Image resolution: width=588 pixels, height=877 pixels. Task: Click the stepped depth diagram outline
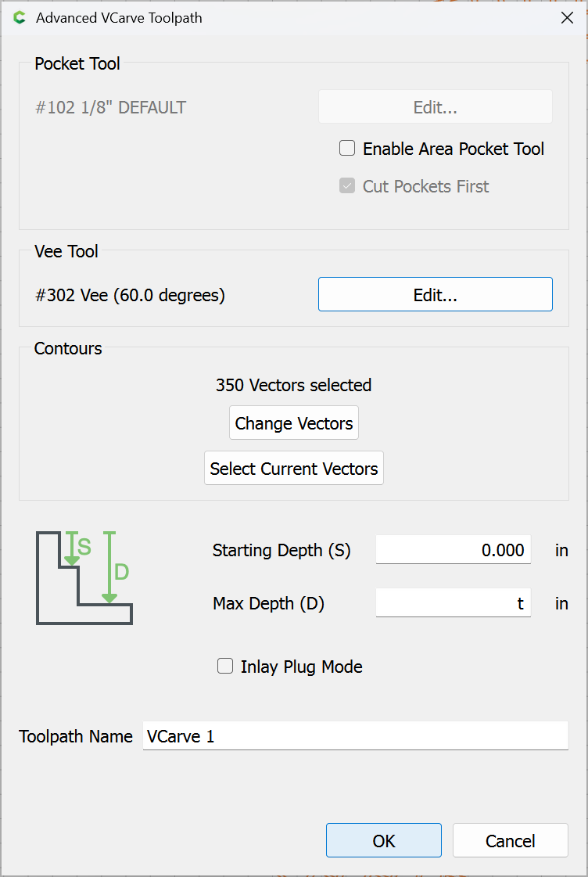point(84,578)
